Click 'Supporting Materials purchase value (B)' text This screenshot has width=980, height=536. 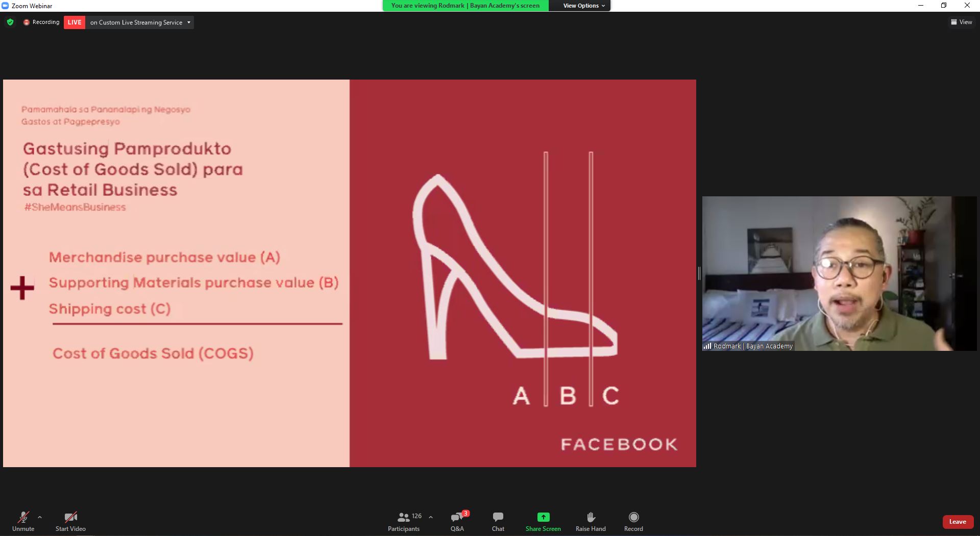pos(193,283)
